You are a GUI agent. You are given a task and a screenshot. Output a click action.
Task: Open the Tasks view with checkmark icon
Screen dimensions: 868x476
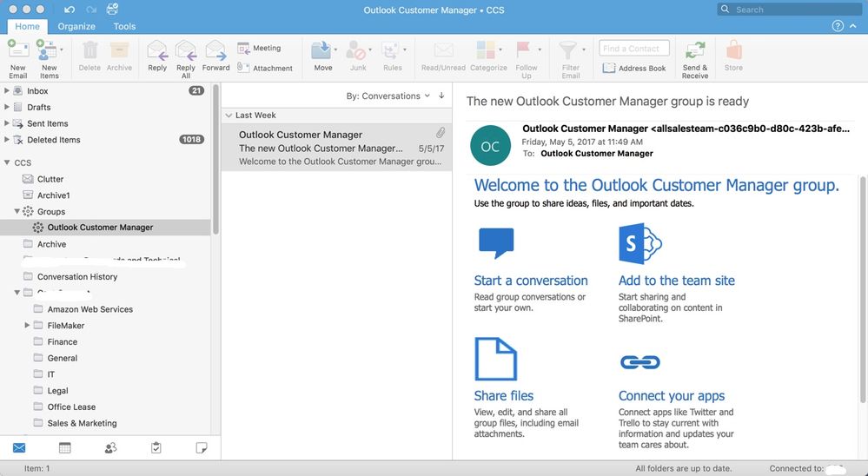(x=156, y=448)
